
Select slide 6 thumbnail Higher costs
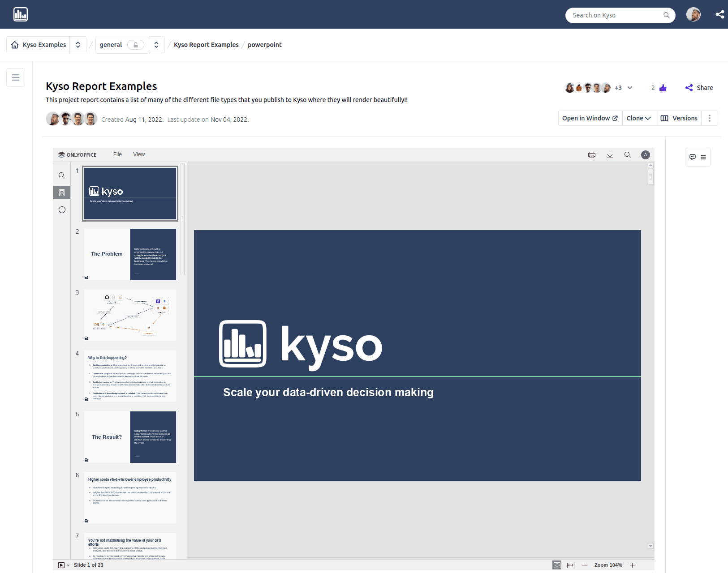tap(130, 498)
